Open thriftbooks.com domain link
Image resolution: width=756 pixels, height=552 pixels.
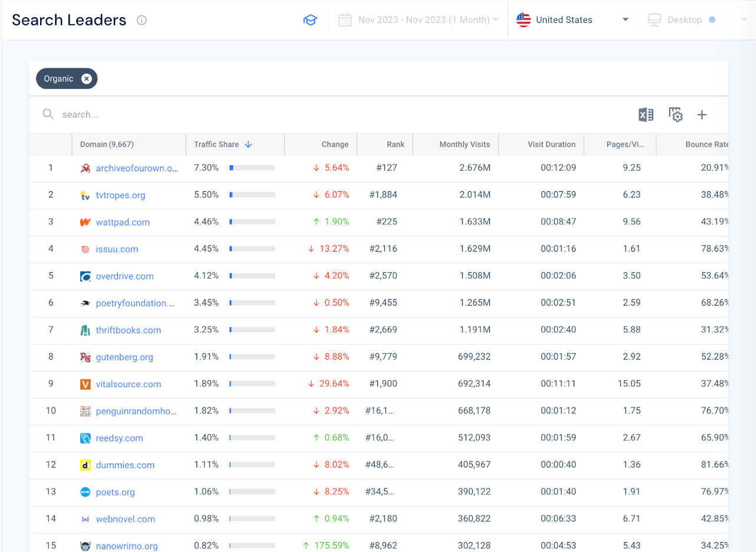tap(128, 331)
